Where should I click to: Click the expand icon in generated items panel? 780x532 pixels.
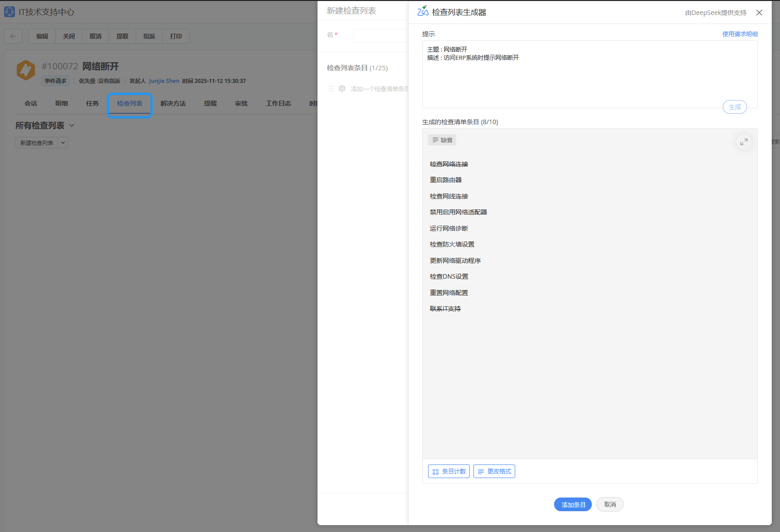tap(744, 142)
